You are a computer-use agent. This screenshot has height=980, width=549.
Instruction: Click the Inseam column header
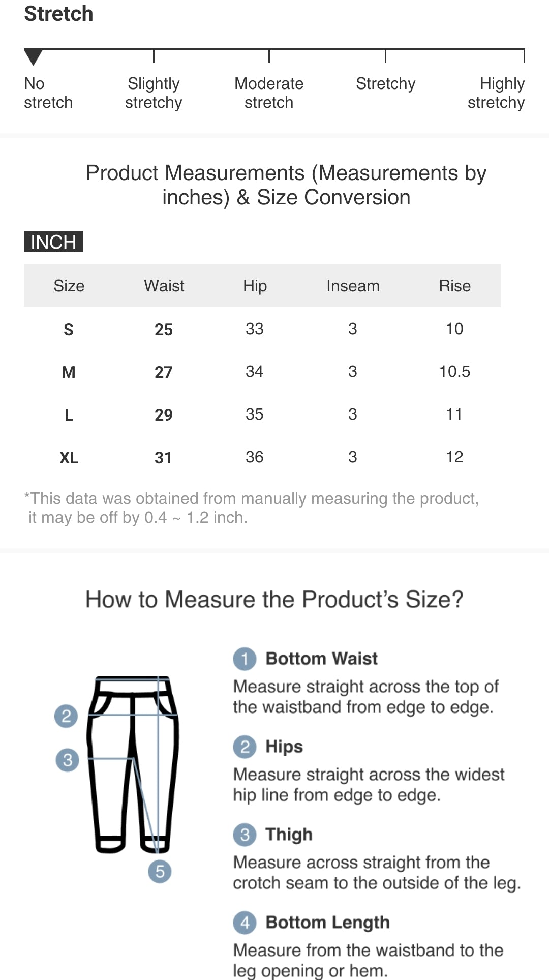pos(353,286)
